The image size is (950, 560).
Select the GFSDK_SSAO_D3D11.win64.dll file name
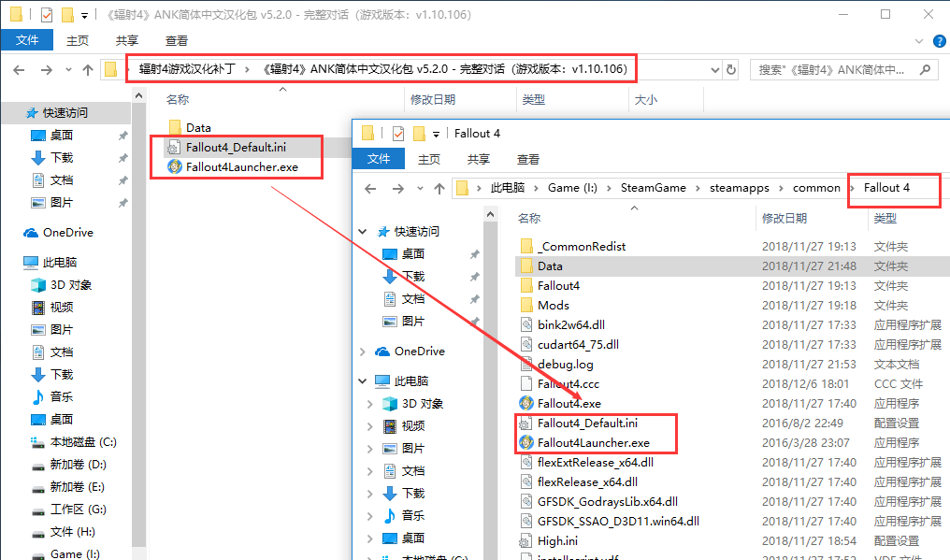tap(619, 521)
